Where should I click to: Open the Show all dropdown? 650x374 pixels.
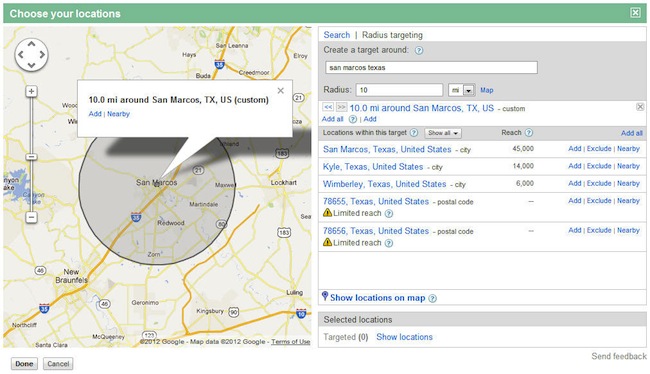click(x=443, y=133)
